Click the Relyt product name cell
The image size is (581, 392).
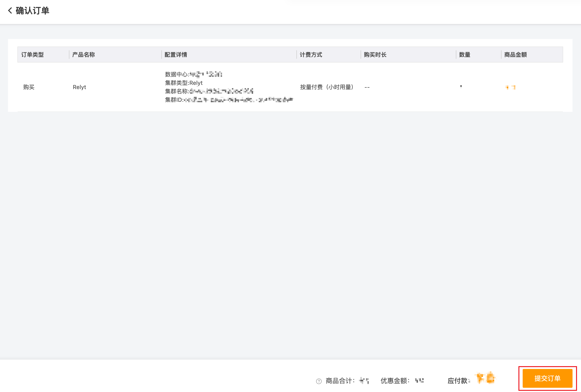tap(79, 87)
